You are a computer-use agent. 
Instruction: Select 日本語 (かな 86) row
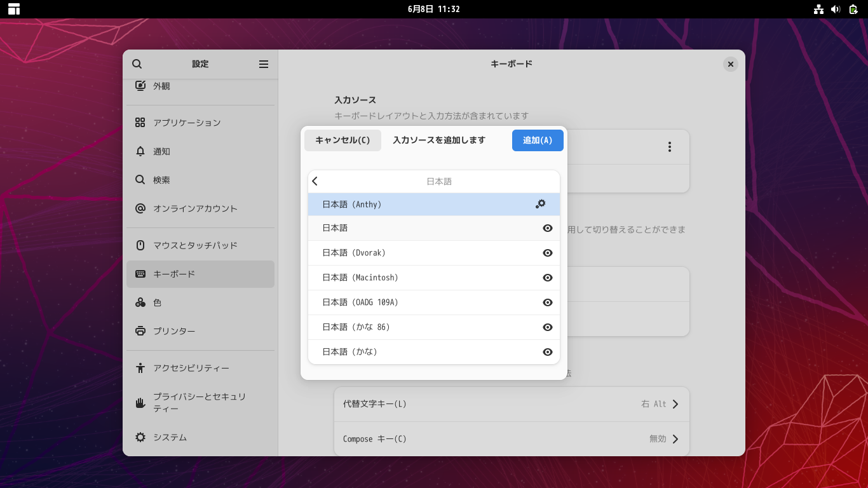pyautogui.click(x=434, y=327)
